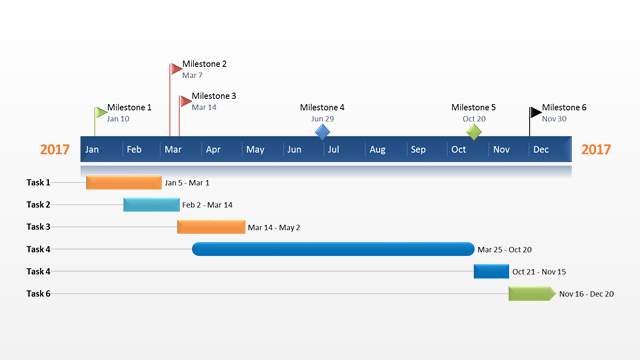Click the Task 1 row label
Viewport: 640px width, 360px height.
38,182
